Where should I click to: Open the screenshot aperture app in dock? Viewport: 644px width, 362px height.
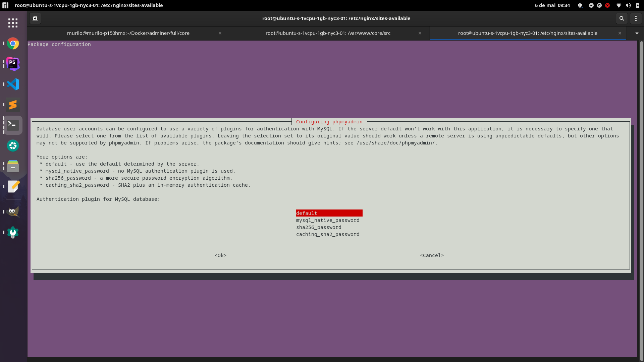13,145
